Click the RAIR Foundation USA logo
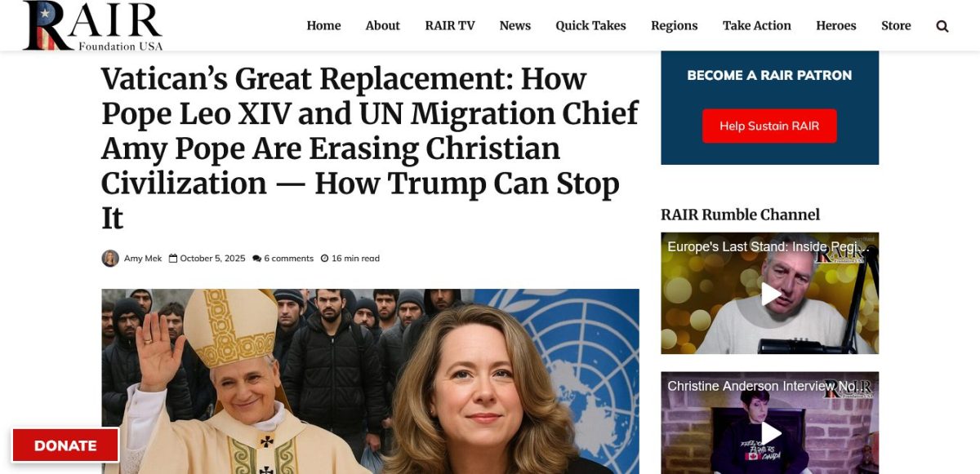Image resolution: width=980 pixels, height=474 pixels. 92,26
